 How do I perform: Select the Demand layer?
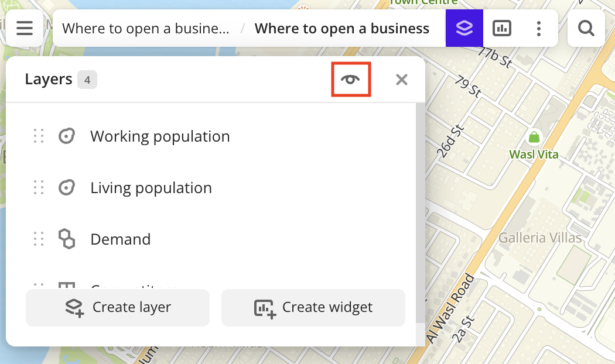point(121,239)
